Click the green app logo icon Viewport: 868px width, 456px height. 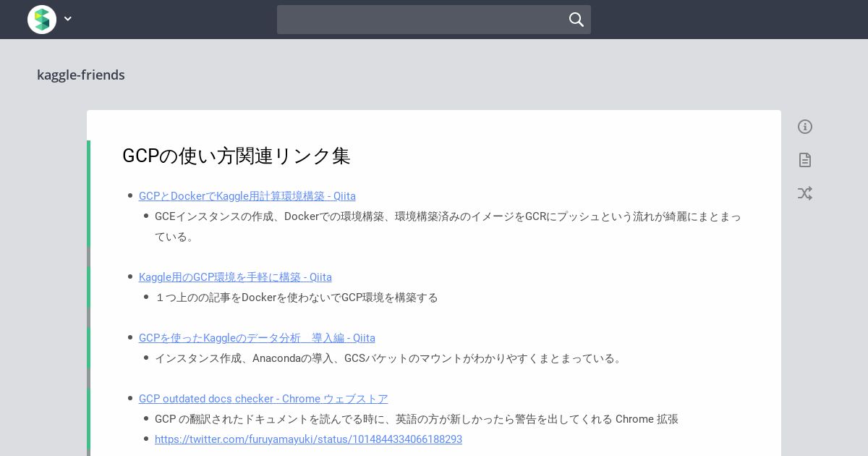click(x=42, y=20)
